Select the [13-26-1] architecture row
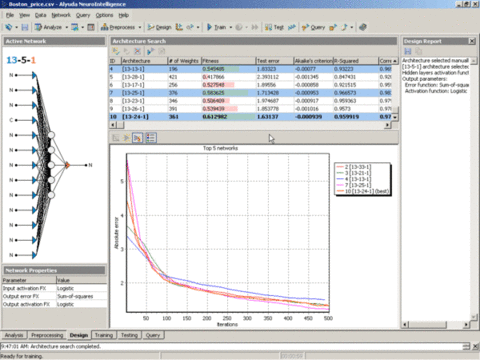The height and width of the screenshot is (360, 480). 251,109
